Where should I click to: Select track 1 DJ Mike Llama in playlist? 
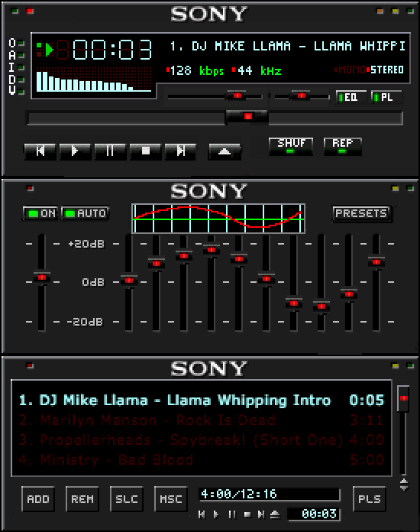pos(202,401)
